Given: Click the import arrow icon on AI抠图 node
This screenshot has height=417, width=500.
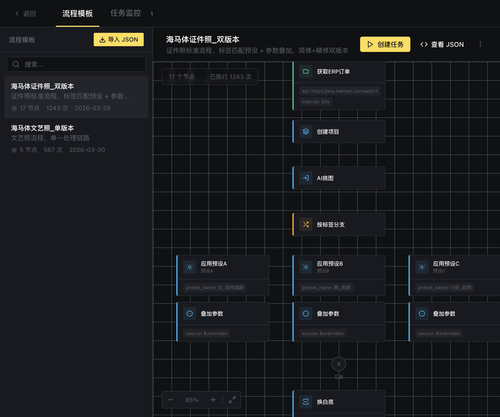Looking at the screenshot, I should (306, 178).
